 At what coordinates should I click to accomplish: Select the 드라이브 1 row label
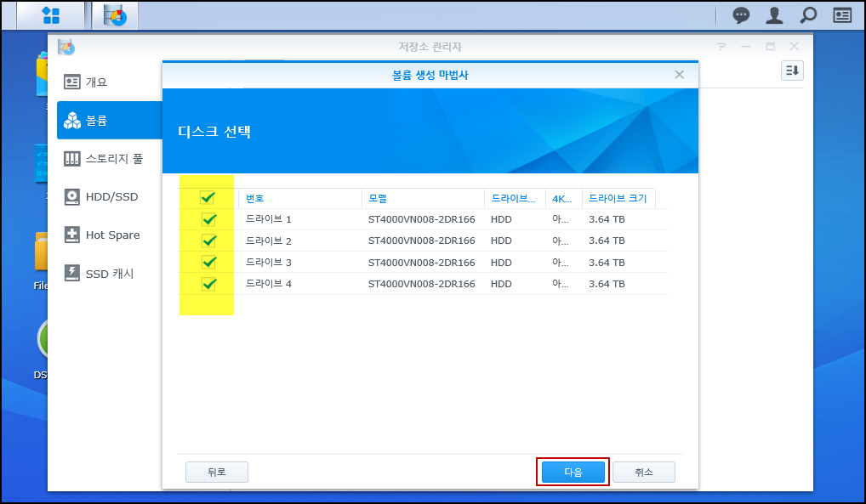(269, 219)
